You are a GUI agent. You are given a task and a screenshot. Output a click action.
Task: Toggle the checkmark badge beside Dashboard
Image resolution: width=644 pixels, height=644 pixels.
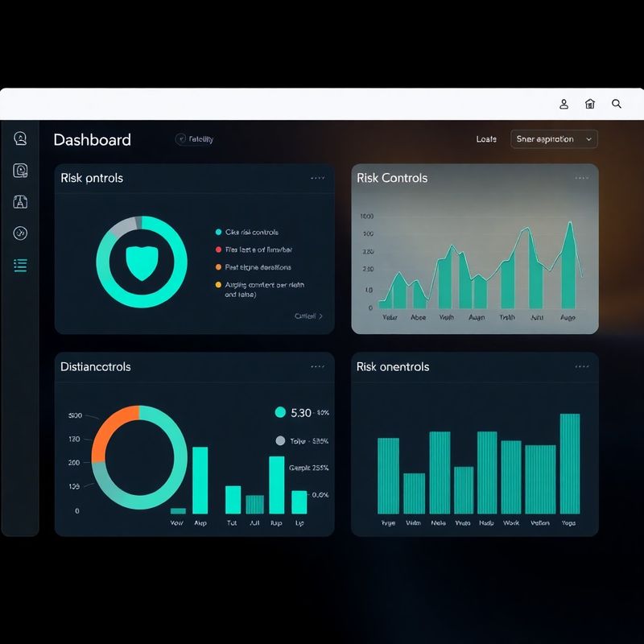pyautogui.click(x=180, y=139)
